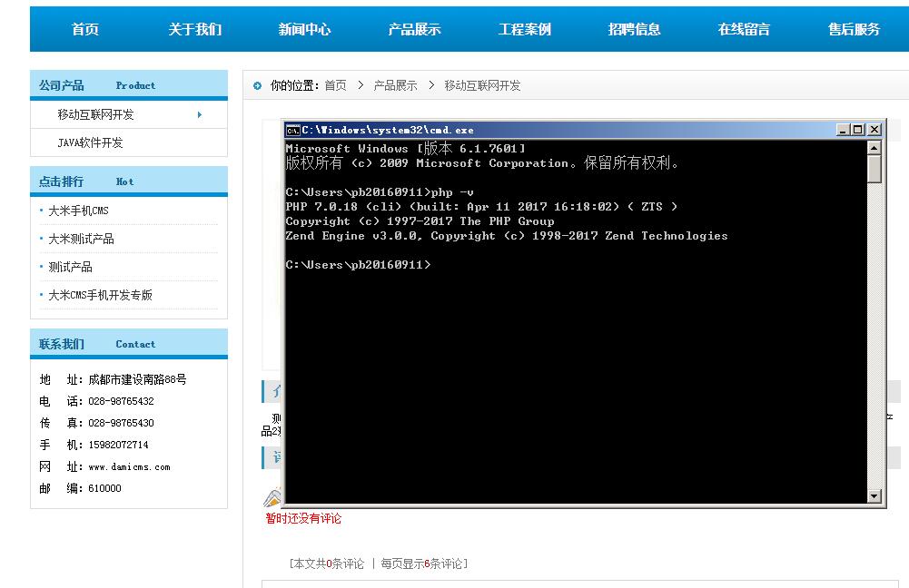Click the 公司产品 Product panel header
Screen dimensions: 909x588
pos(129,85)
